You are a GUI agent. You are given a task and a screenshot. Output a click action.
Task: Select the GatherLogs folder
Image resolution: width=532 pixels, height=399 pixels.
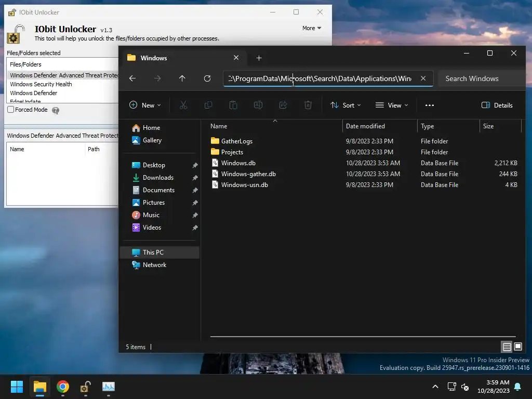click(x=237, y=141)
